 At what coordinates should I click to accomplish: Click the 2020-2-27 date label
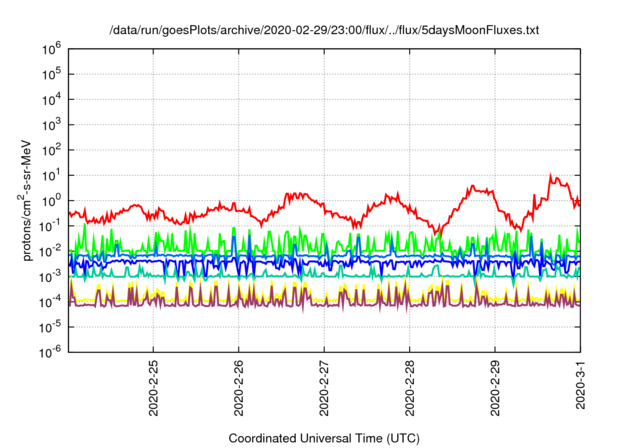coord(324,388)
